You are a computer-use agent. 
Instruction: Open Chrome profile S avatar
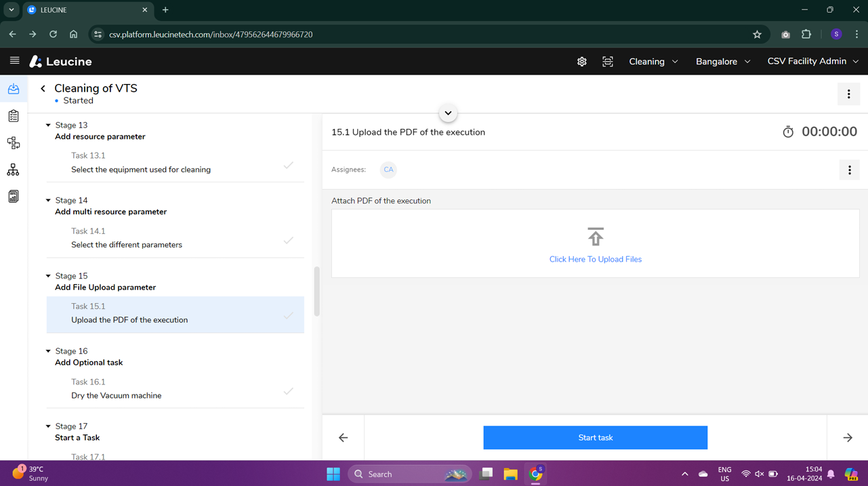[x=836, y=35]
